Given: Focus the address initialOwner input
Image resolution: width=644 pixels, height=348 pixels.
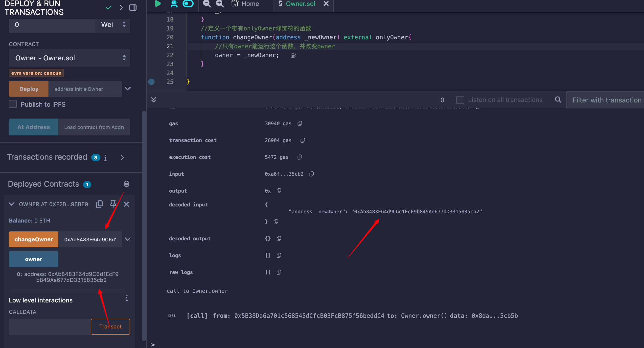Looking at the screenshot, I should pyautogui.click(x=85, y=89).
